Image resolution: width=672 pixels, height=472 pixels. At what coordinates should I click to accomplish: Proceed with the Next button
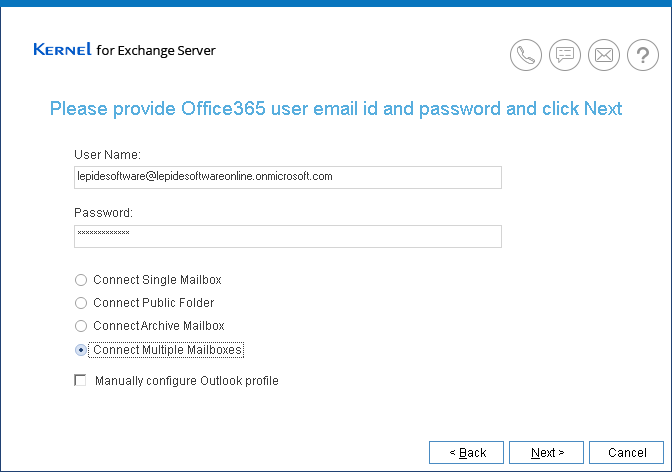pos(546,452)
